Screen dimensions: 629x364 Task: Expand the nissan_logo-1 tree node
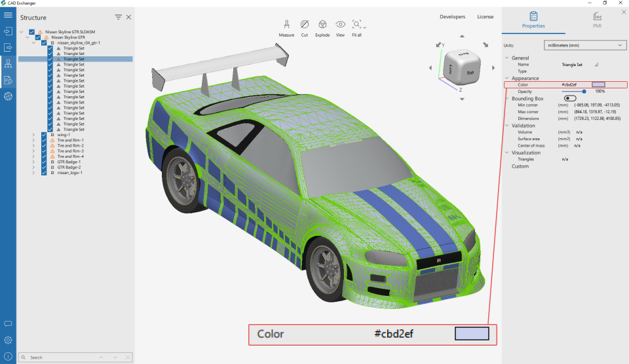[x=33, y=173]
